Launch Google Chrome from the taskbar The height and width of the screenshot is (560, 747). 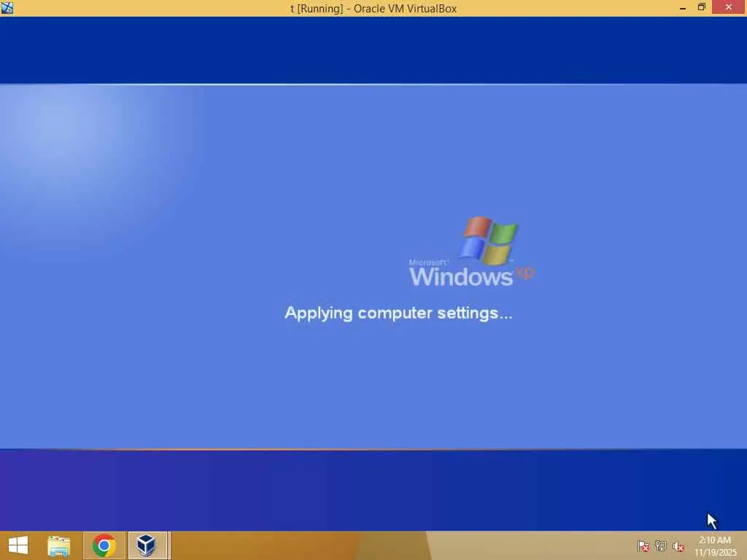click(104, 545)
